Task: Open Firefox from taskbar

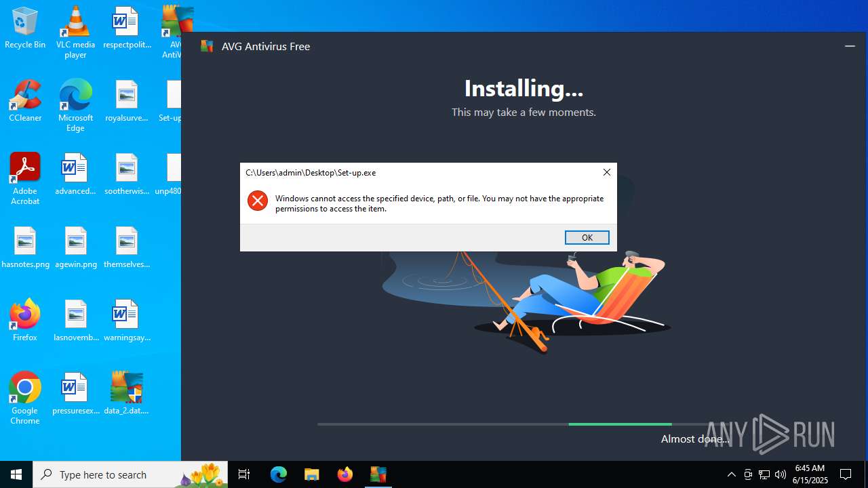Action: 345,474
